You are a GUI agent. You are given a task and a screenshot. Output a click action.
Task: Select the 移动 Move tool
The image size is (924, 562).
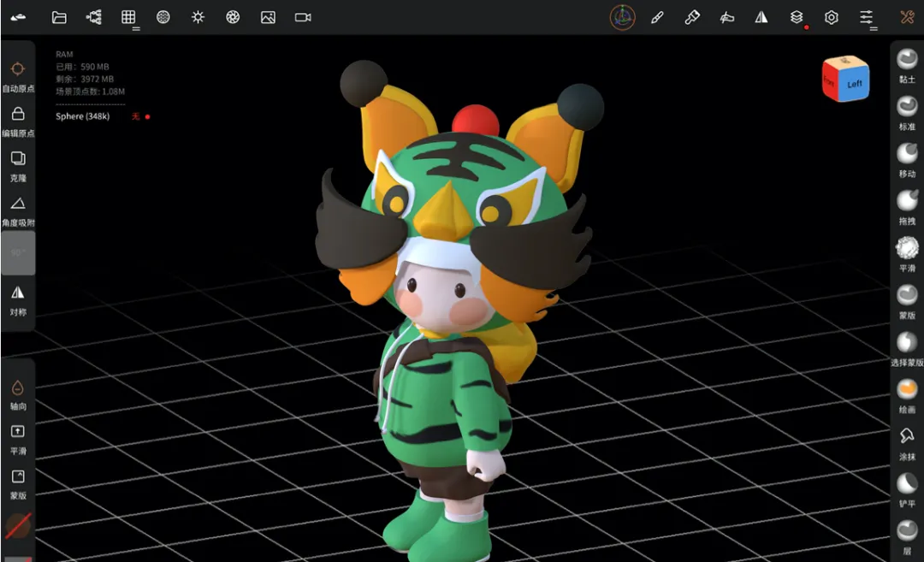click(x=907, y=160)
